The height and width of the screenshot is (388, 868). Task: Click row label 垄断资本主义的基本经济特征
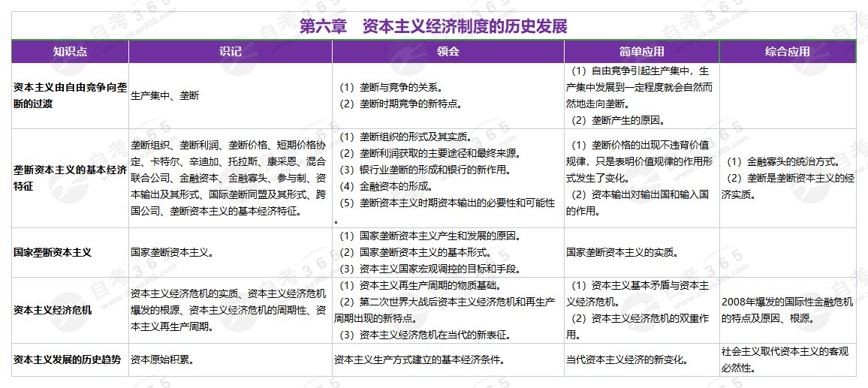coord(70,178)
